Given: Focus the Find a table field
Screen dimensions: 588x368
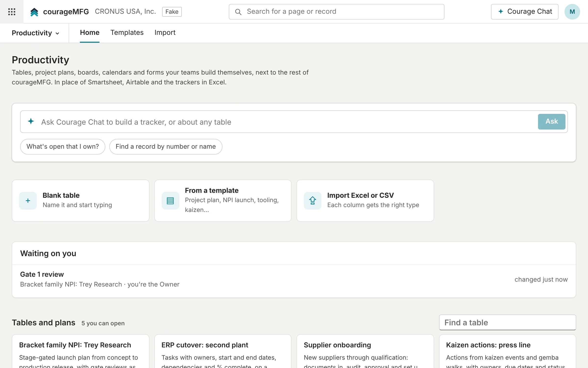Looking at the screenshot, I should pos(507,322).
